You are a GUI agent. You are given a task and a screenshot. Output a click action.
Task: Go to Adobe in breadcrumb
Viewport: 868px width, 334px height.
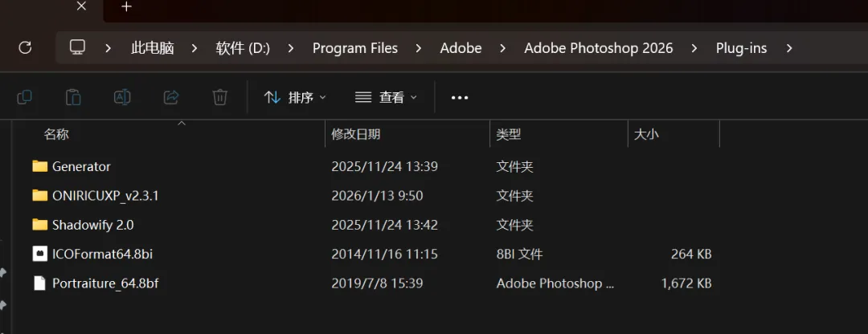click(x=461, y=48)
